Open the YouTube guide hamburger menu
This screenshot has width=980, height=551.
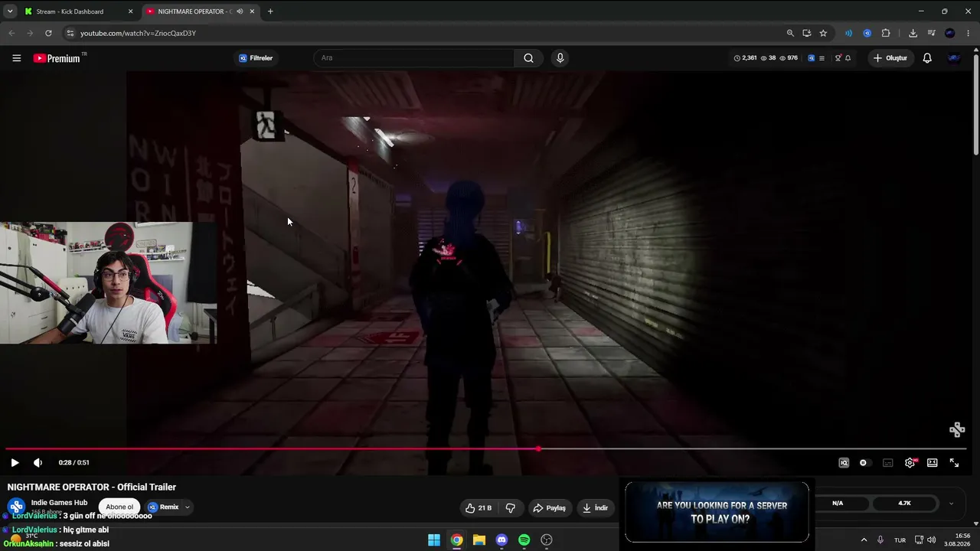coord(16,58)
